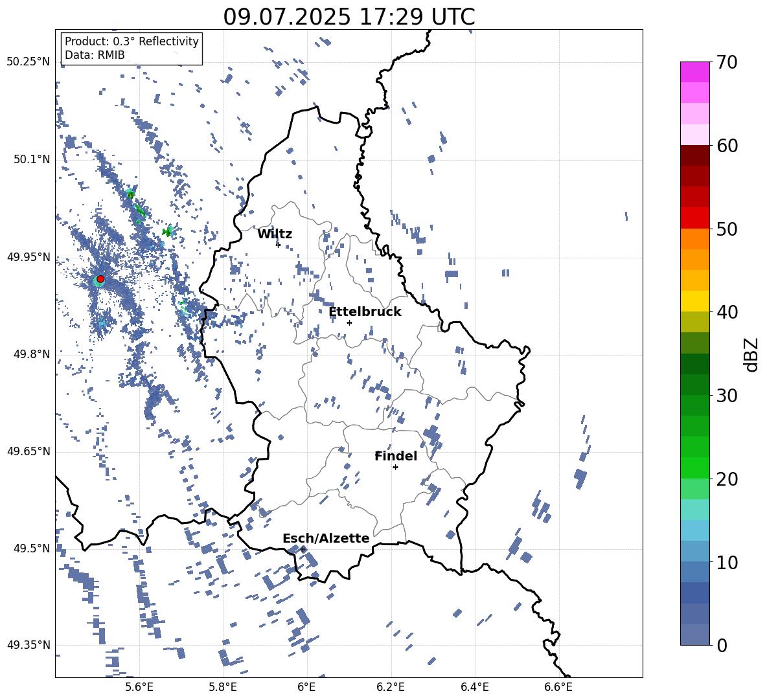Click the 70 colorbar tick label
Screen dimensions: 767x700
pos(727,63)
